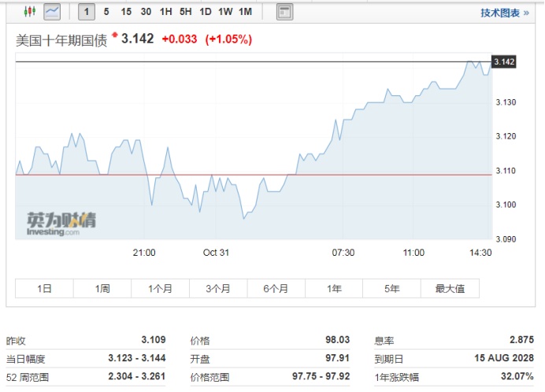Click the 最大值 range button
Screen dimensions: 545x392
[450, 289]
